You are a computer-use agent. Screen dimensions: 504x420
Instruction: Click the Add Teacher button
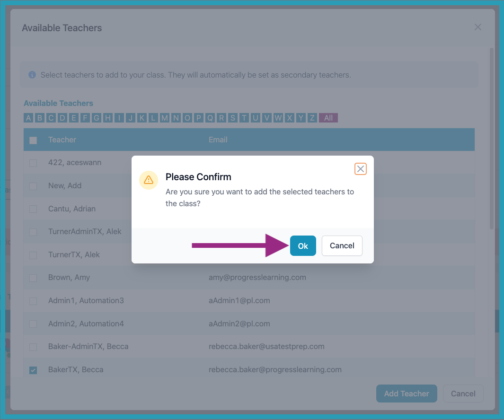point(407,394)
